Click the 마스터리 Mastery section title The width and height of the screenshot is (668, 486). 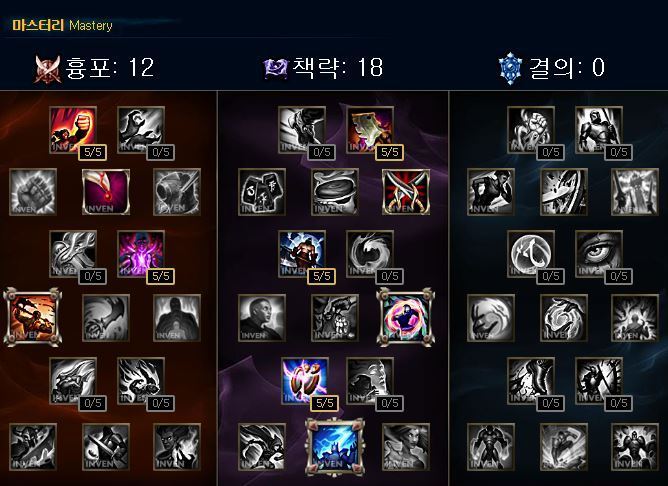[x=62, y=25]
